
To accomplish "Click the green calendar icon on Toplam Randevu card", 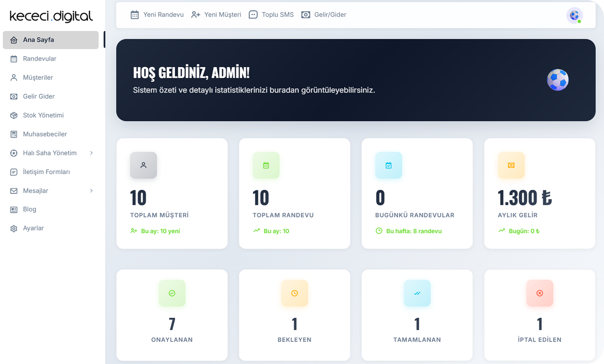I will click(x=266, y=165).
